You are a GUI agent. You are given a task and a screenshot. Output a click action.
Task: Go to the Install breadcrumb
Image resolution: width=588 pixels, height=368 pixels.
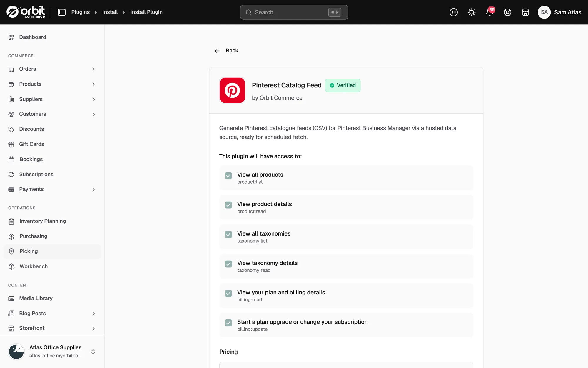pyautogui.click(x=110, y=12)
